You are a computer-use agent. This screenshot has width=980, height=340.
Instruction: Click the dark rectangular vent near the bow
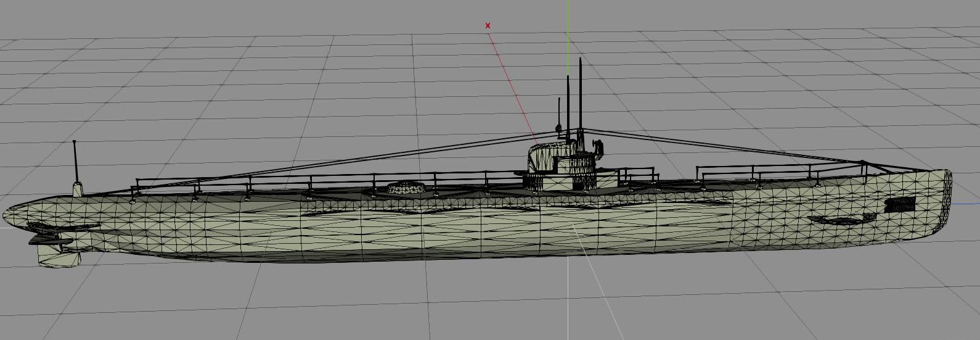click(x=900, y=205)
